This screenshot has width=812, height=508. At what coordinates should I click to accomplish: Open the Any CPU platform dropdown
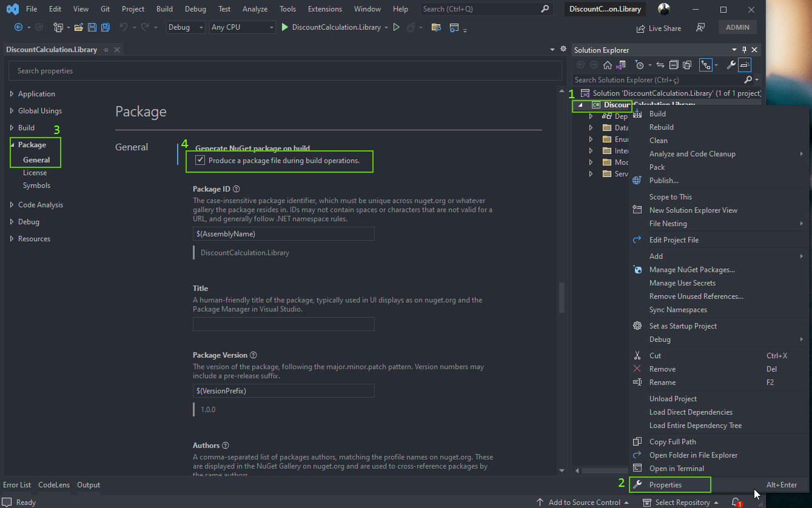pyautogui.click(x=243, y=27)
